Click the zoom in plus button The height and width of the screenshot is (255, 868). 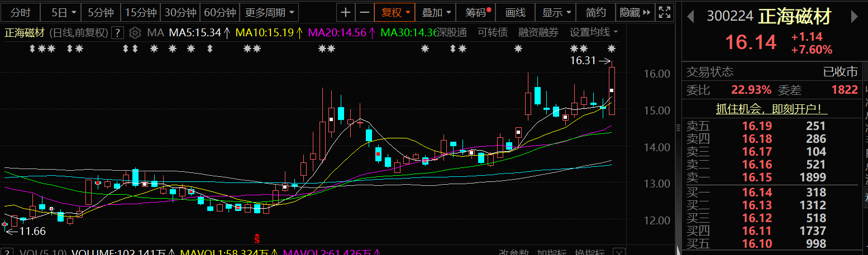click(x=346, y=12)
